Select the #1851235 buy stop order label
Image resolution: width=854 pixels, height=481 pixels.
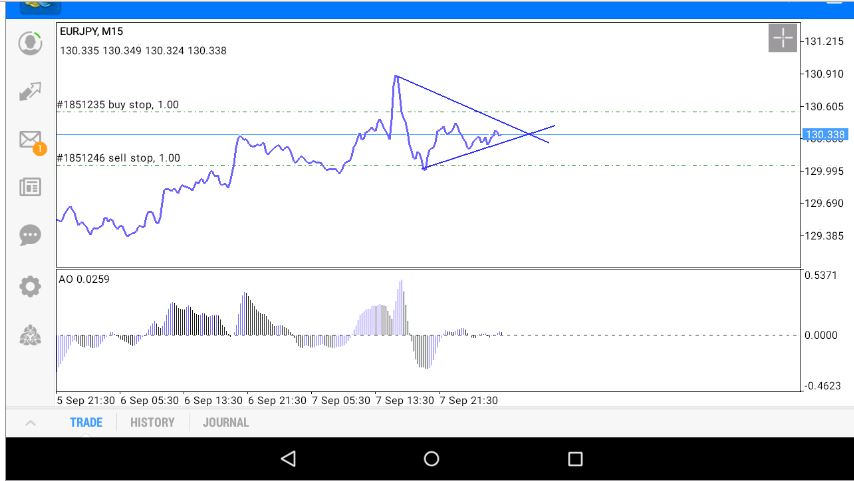(x=118, y=105)
